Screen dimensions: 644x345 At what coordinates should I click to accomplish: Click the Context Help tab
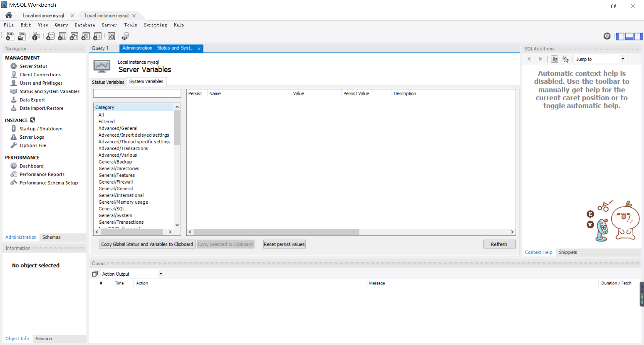pos(538,252)
